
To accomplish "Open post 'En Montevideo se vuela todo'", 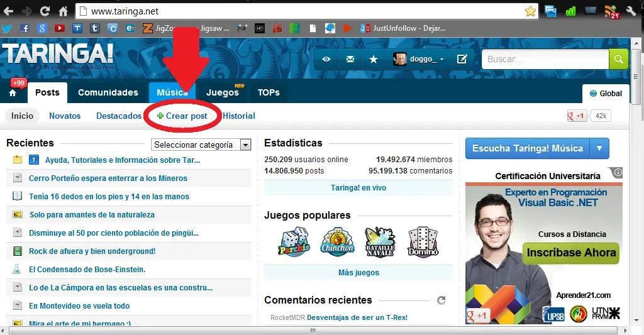I will 79,306.
